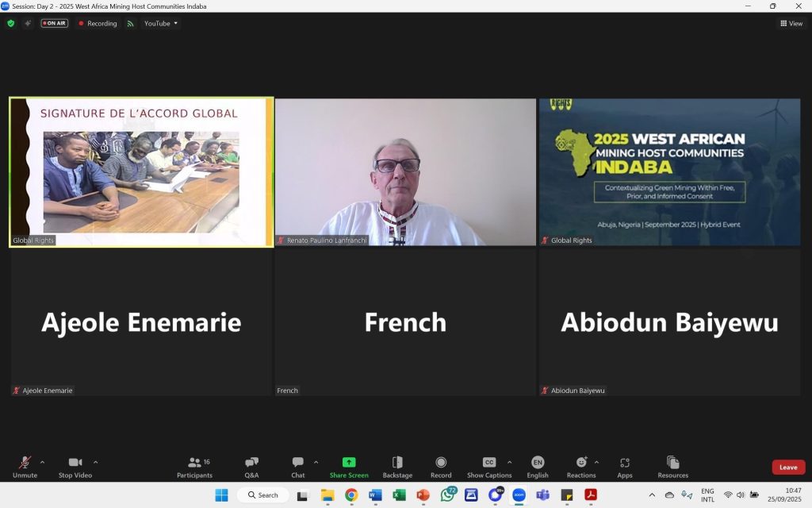This screenshot has height=508, width=812.
Task: Click the green encryption shield icon
Action: 11,24
